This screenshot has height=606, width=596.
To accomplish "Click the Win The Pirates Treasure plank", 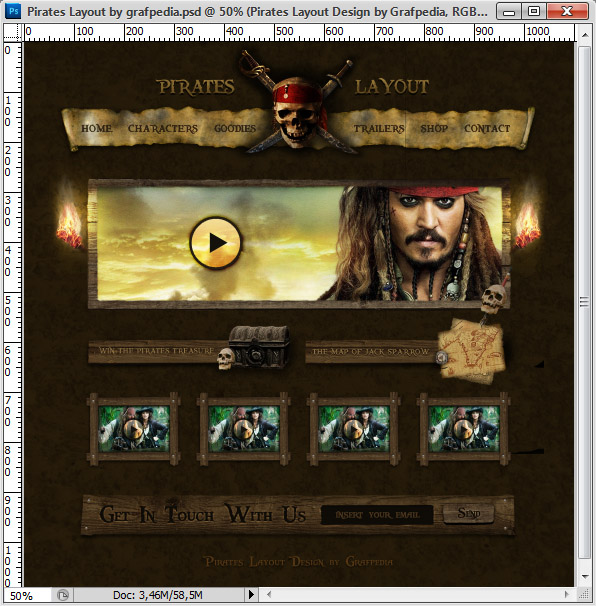I will click(157, 351).
